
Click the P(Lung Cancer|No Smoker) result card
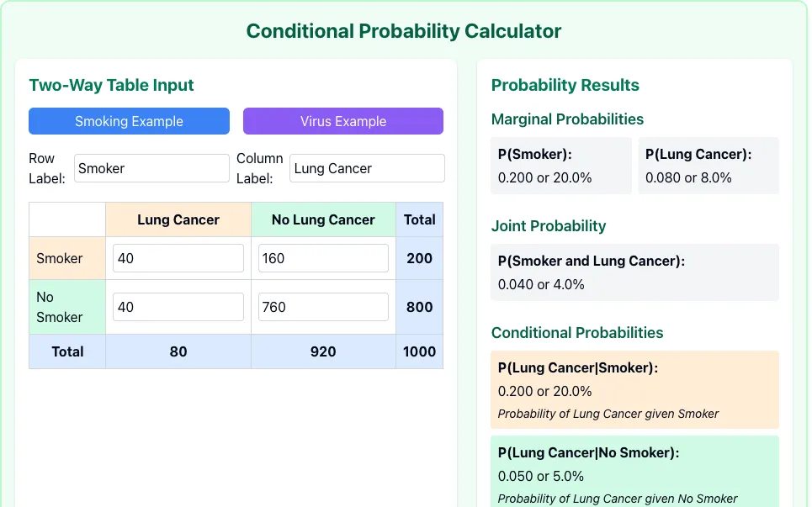pos(635,472)
